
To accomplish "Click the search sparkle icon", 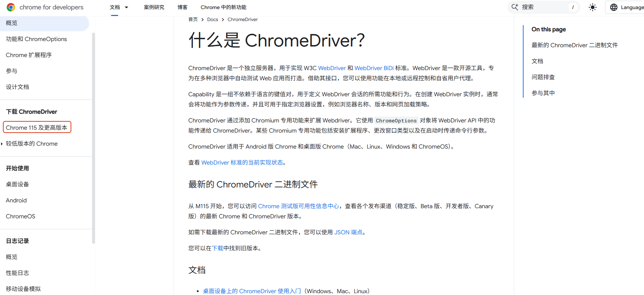I will pos(515,7).
